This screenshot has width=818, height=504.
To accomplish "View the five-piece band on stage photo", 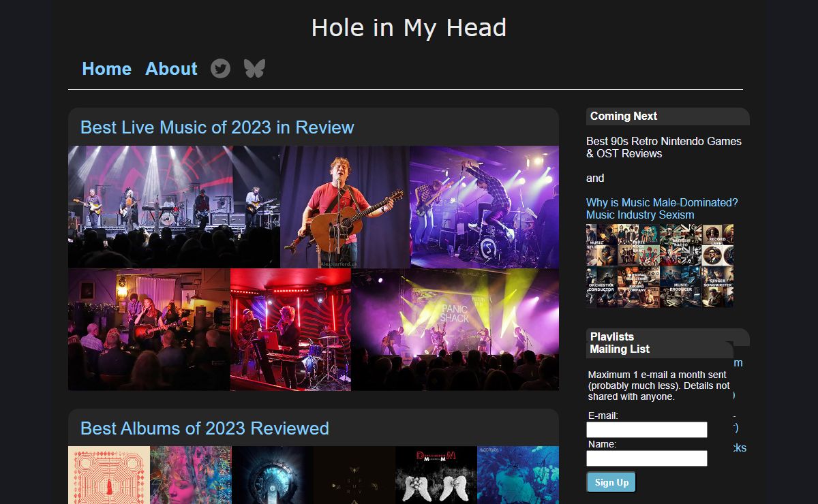I will point(174,207).
